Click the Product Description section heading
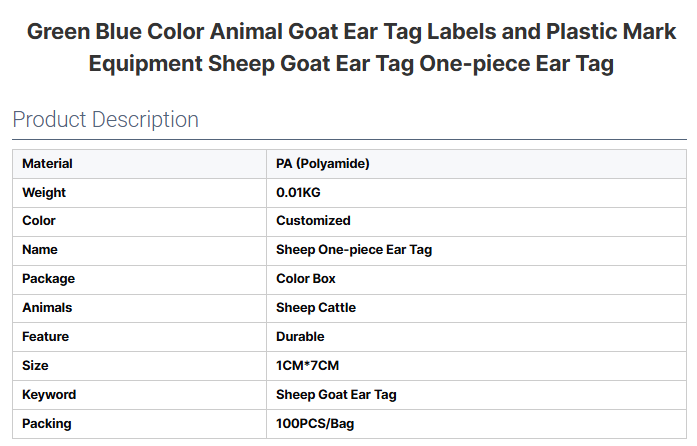 click(x=105, y=120)
